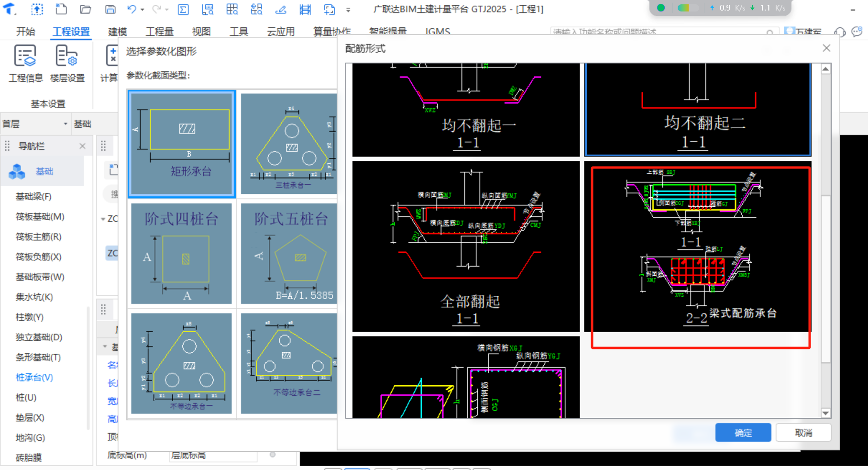
Task: Open the undo history dropdown arrow
Action: 143,10
